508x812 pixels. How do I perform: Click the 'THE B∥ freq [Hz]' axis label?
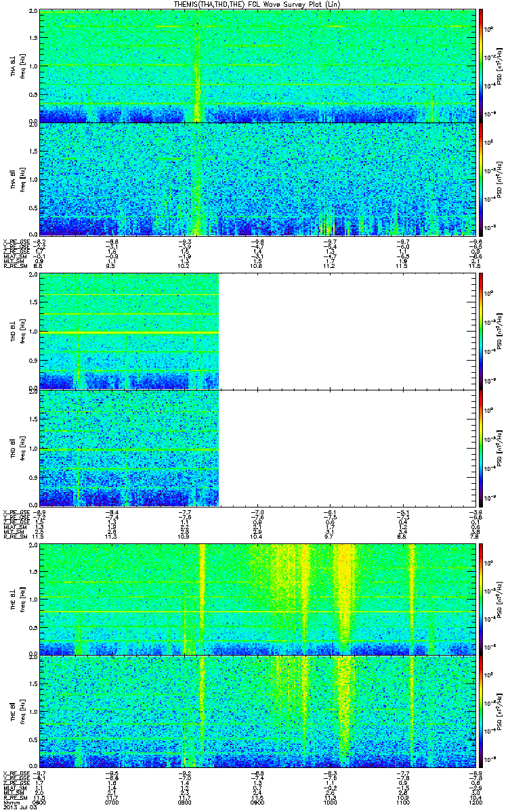point(18,712)
